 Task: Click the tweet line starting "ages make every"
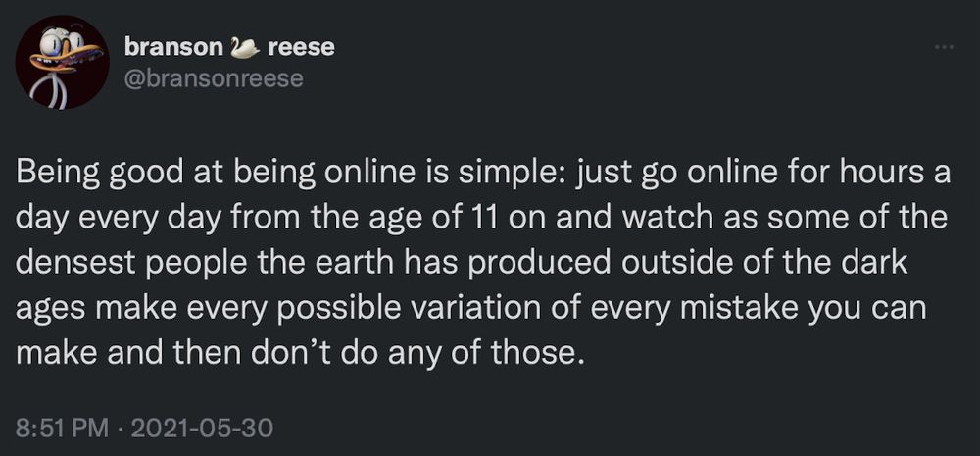[470, 309]
